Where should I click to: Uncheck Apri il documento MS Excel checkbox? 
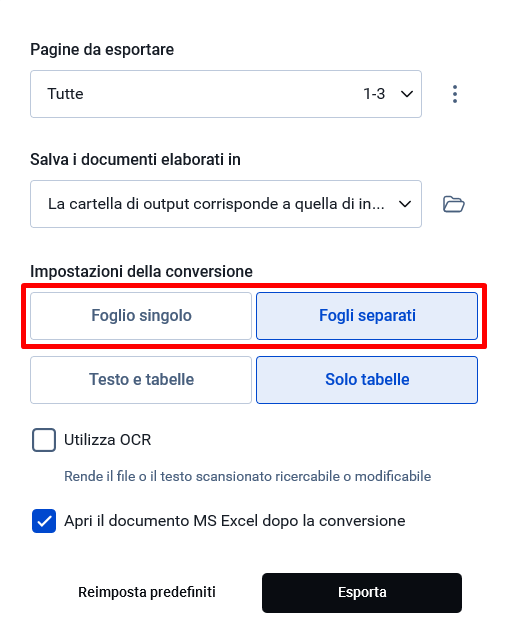(44, 521)
